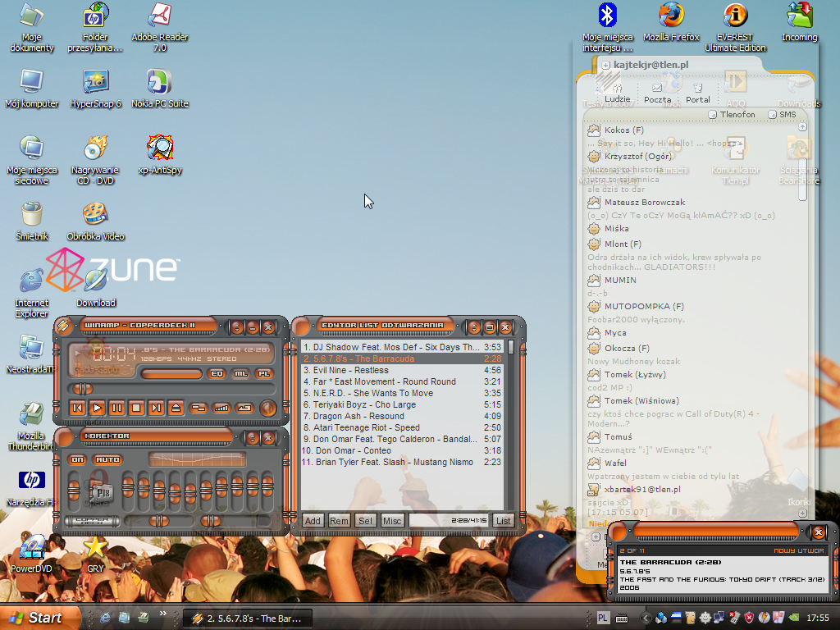Open the PowerDVD desktop icon
Image resolution: width=840 pixels, height=630 pixels.
pyautogui.click(x=32, y=554)
